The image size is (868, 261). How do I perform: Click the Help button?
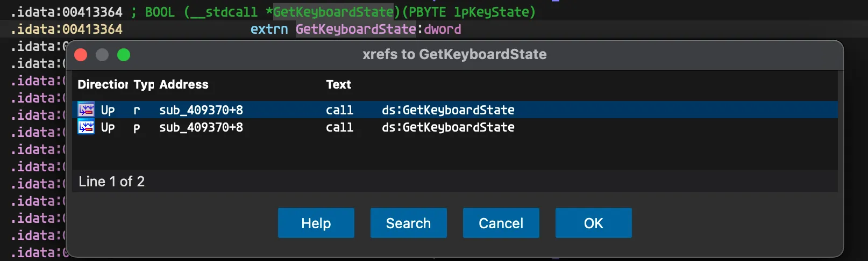click(316, 223)
